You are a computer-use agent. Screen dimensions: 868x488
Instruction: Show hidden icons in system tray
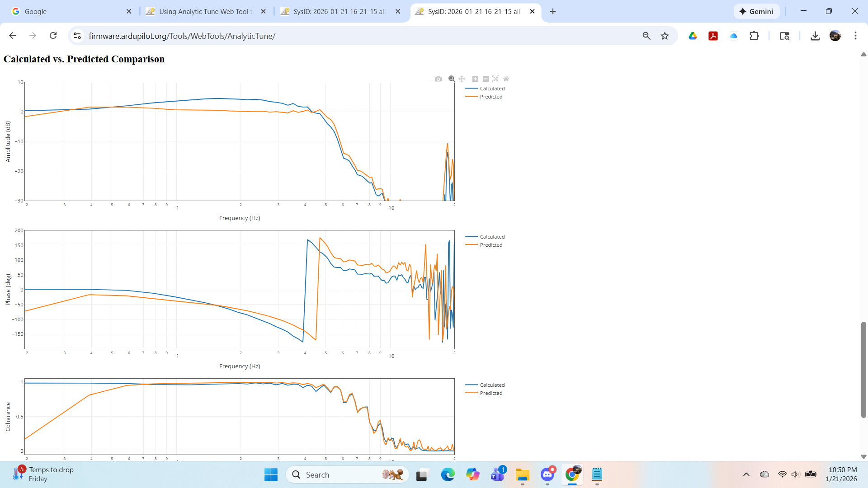coord(746,474)
